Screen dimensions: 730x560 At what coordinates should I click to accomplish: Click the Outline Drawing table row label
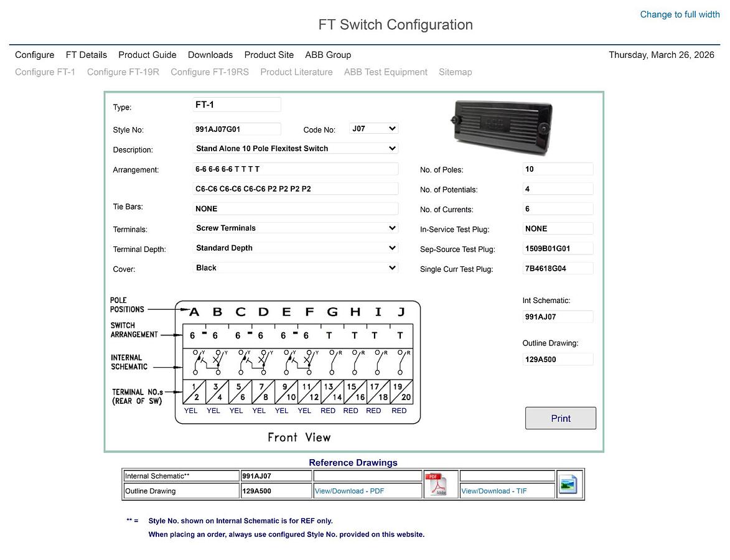(x=181, y=491)
